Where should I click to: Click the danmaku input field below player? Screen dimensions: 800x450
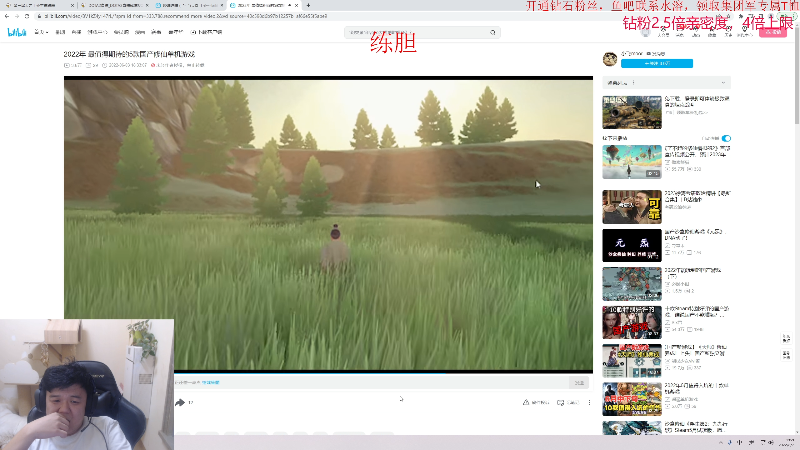click(371, 382)
